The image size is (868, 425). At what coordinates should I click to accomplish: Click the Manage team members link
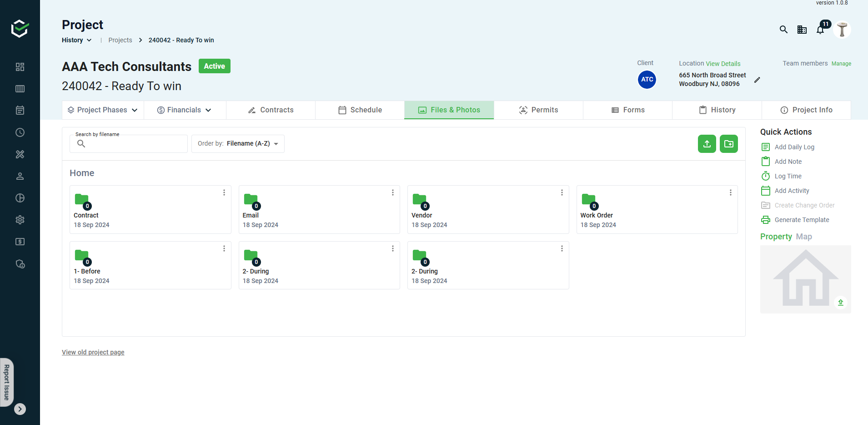[841, 64]
